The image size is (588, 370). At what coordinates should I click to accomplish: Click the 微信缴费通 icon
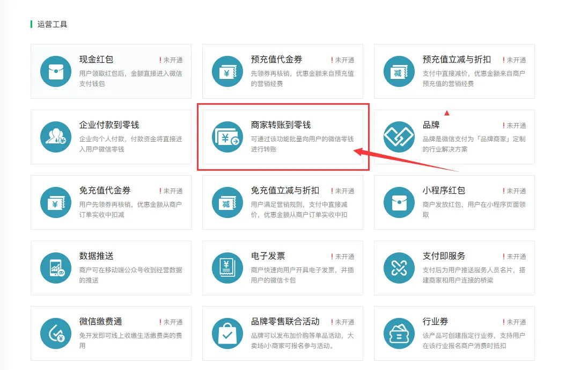(x=56, y=333)
